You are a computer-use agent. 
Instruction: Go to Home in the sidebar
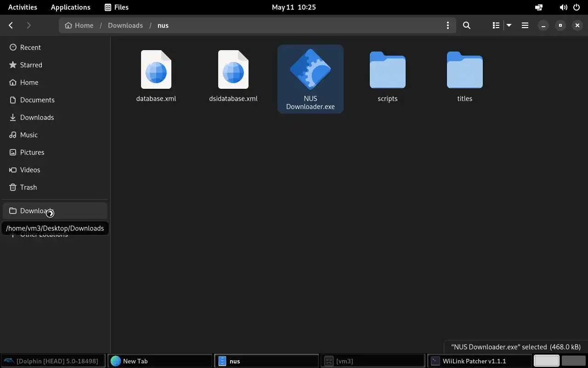(x=55, y=82)
